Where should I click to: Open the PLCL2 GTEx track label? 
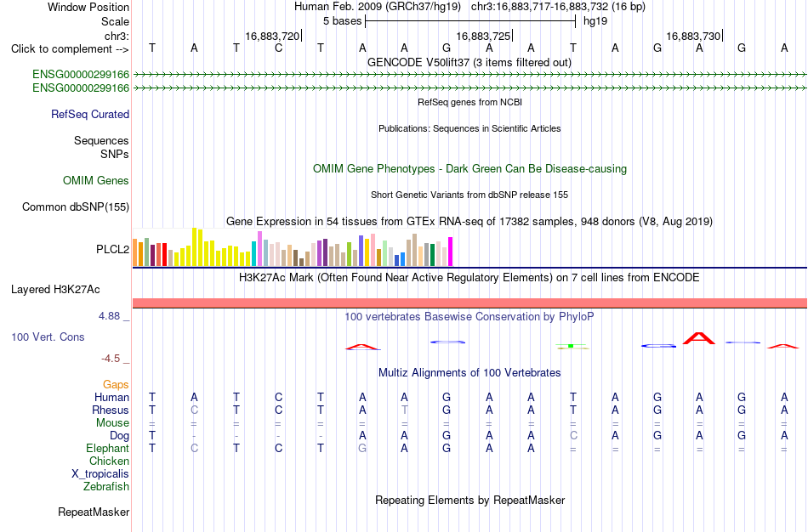click(x=113, y=249)
